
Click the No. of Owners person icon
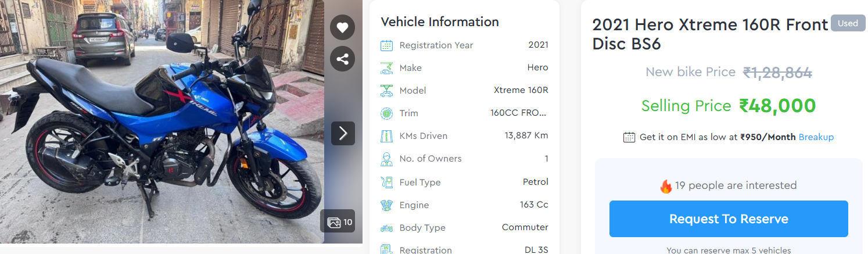386,159
